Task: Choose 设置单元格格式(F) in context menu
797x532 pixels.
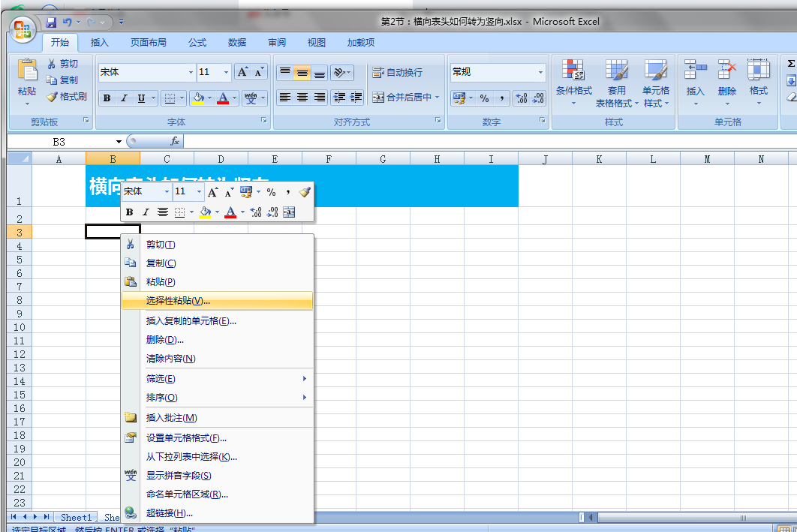Action: click(x=217, y=438)
